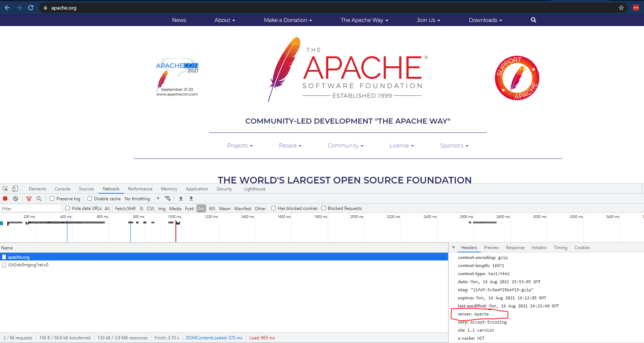Expand the About menu
The height and width of the screenshot is (343, 644).
[225, 20]
